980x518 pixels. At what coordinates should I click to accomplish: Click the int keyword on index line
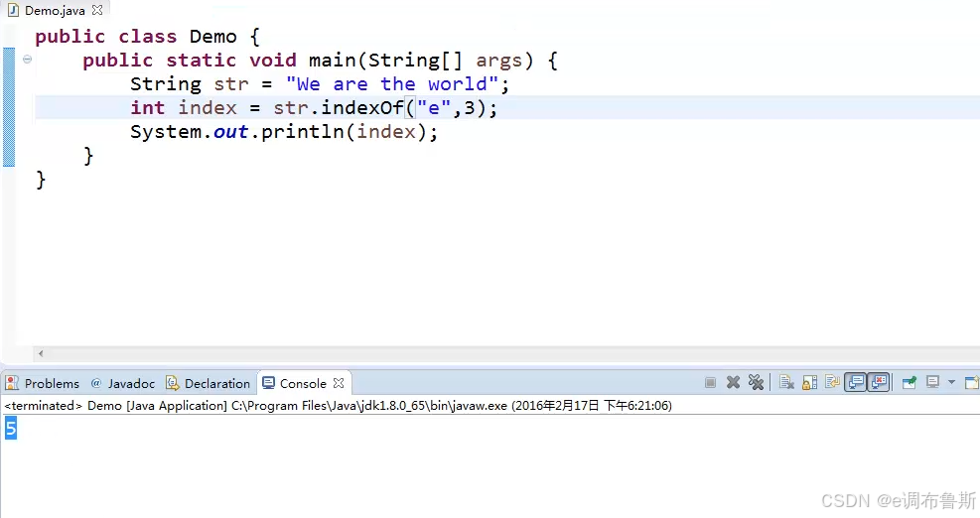tap(148, 107)
